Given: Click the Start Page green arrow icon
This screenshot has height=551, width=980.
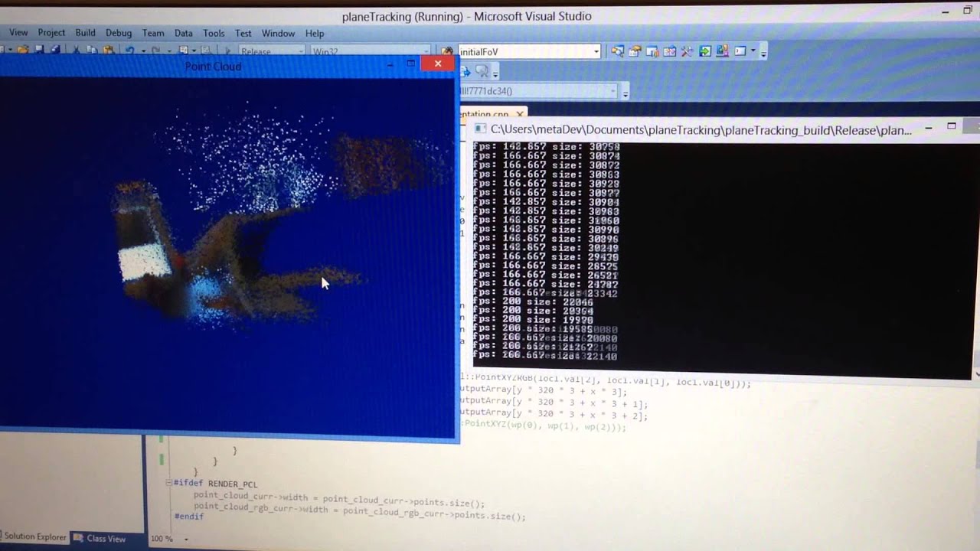Looking at the screenshot, I should pos(705,51).
